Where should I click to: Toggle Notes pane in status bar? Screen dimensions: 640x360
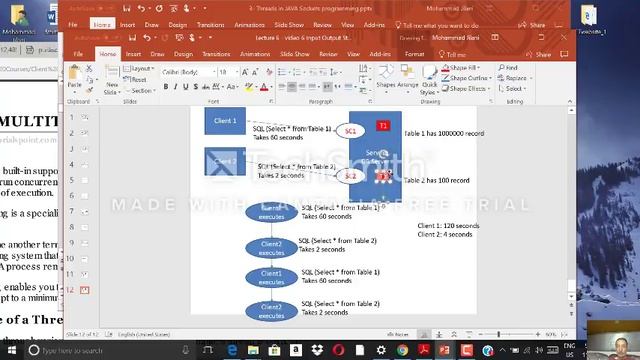pos(398,334)
